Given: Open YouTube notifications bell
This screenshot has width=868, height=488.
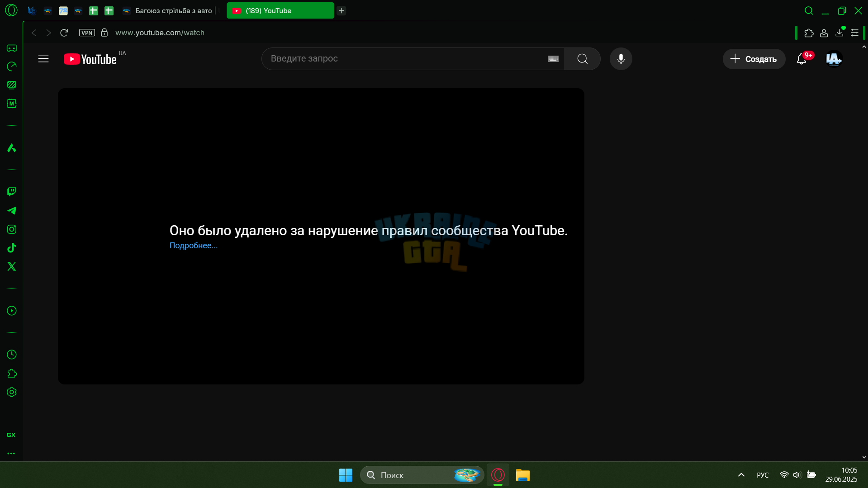Looking at the screenshot, I should [x=802, y=59].
